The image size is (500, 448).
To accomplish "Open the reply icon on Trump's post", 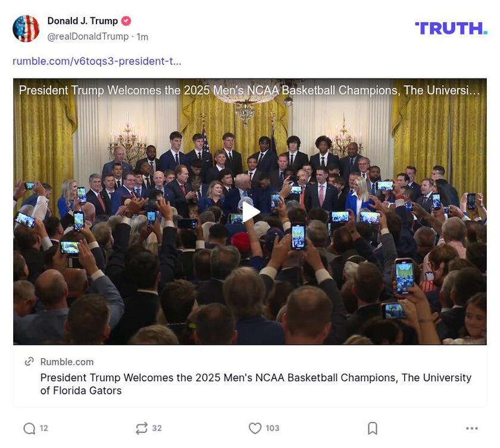I will click(x=27, y=428).
